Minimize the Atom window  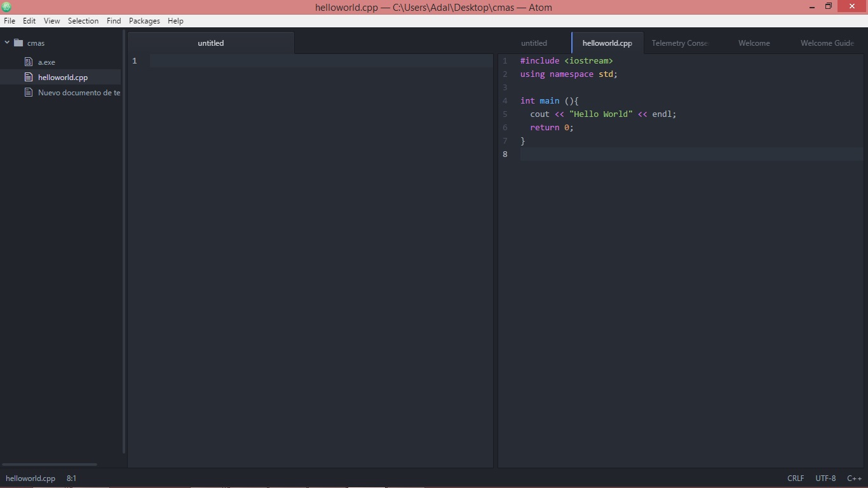[812, 7]
